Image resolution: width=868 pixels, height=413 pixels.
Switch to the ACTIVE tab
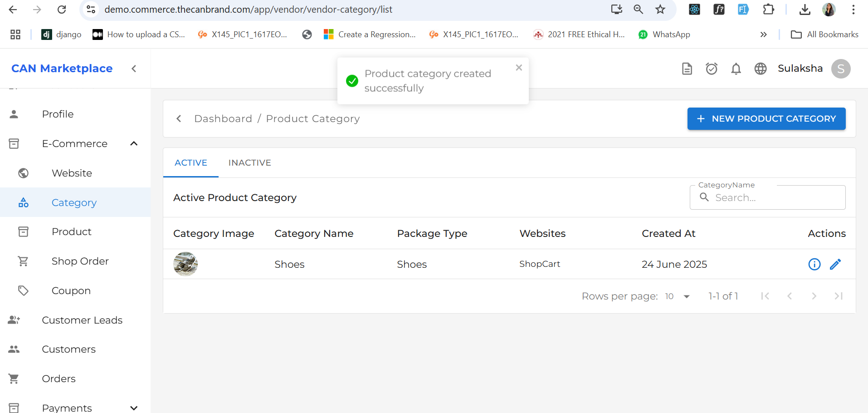coord(191,162)
